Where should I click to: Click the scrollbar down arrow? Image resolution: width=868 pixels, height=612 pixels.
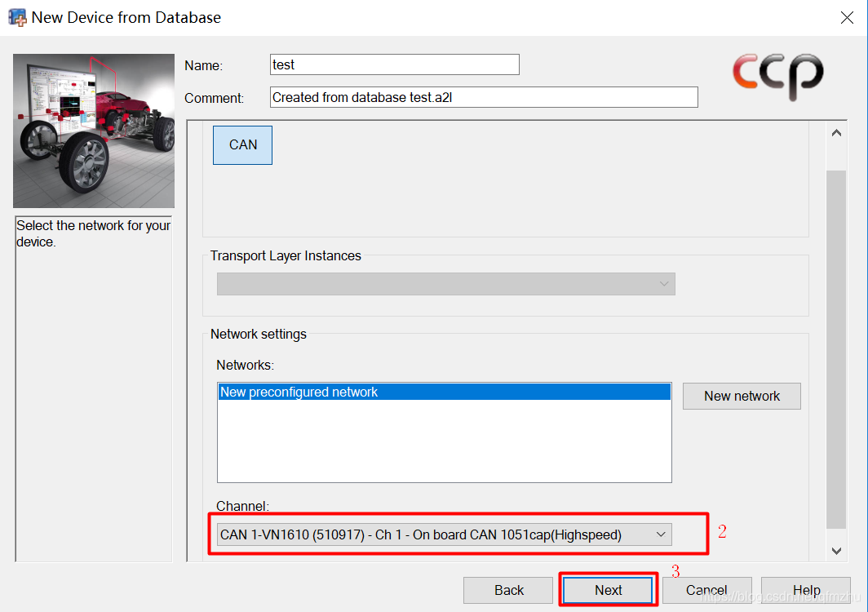(x=836, y=551)
